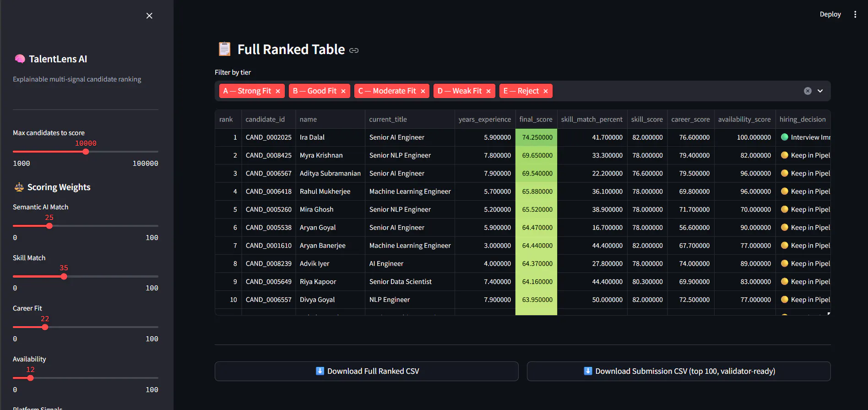868x410 pixels.
Task: Click the Aditya Subramanian name cell
Action: click(x=330, y=174)
